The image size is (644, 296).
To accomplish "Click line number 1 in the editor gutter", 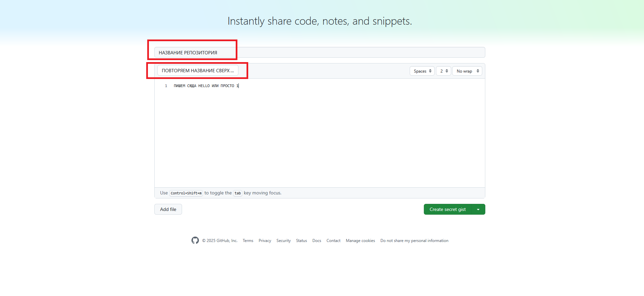I will pos(166,86).
